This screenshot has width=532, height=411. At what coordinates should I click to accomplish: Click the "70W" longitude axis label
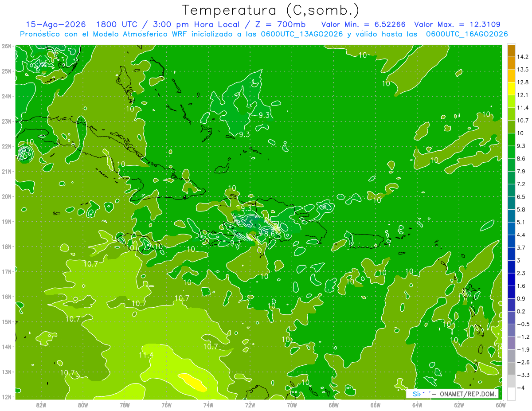292,404
